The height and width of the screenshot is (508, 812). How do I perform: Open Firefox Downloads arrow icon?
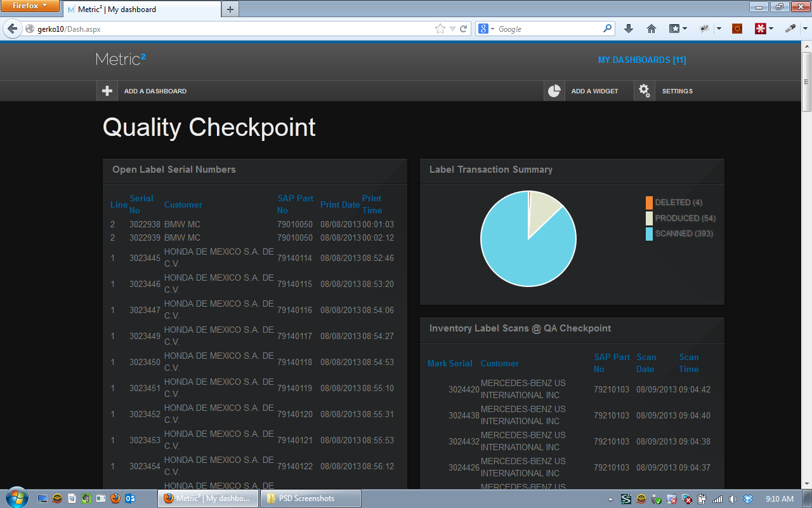(628, 28)
